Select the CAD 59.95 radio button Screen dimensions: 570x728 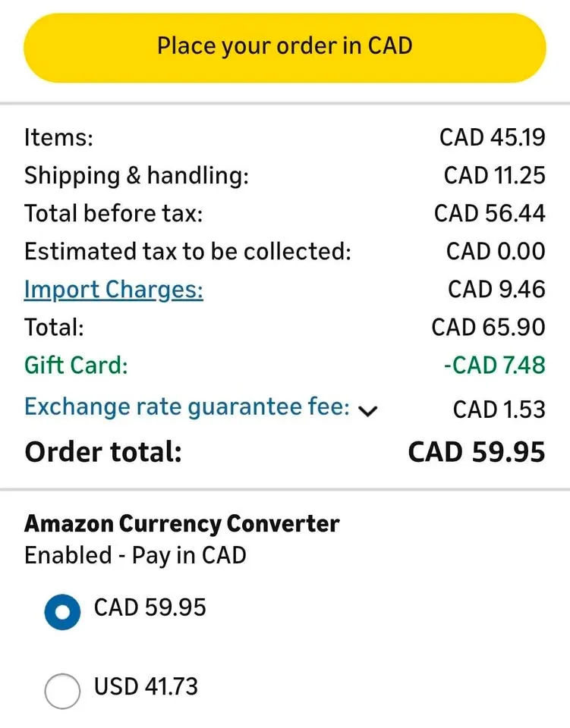[x=62, y=611]
